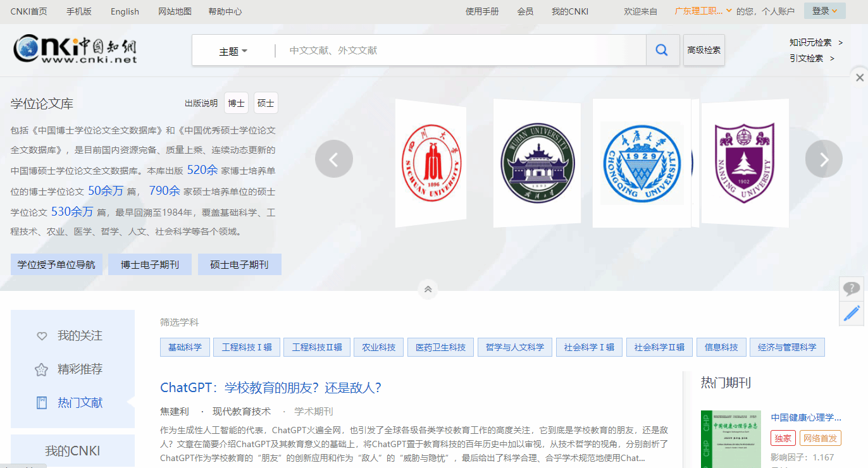868x468 pixels.
Task: Click the star icon beside 精彩推荐
Action: click(x=42, y=369)
